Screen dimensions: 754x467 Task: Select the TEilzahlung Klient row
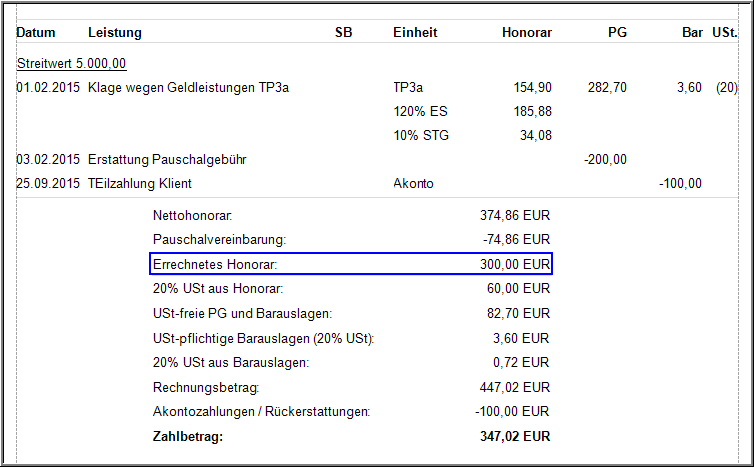click(139, 183)
